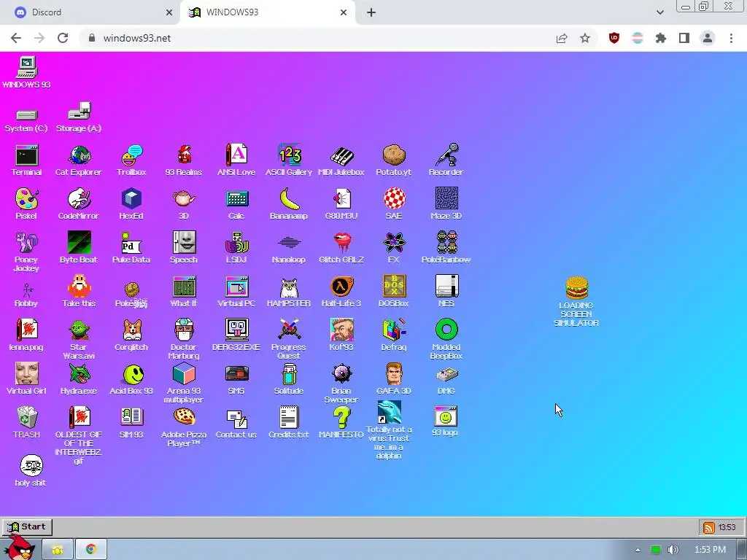
Task: Open a new browser tab
Action: coord(371,12)
